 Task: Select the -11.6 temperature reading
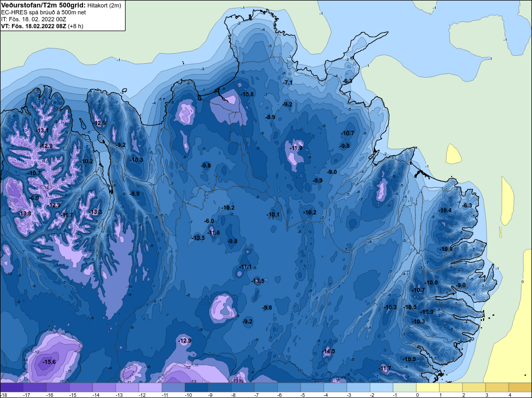coord(213,233)
